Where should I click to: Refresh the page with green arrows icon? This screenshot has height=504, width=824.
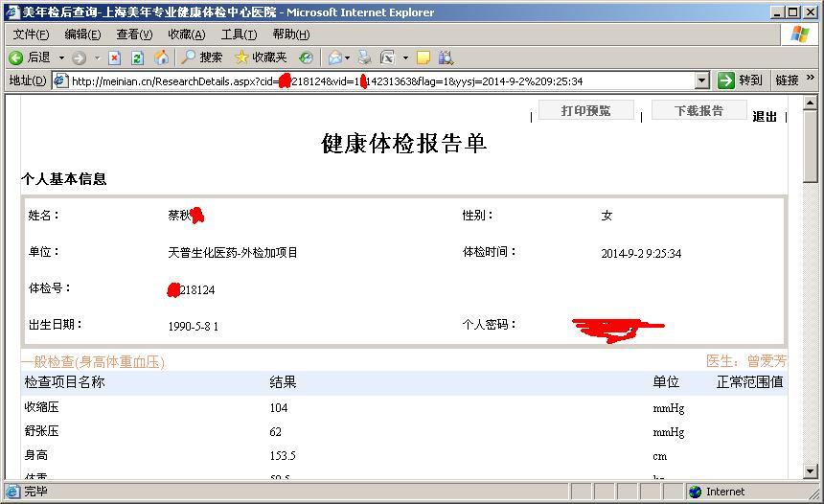tap(138, 57)
